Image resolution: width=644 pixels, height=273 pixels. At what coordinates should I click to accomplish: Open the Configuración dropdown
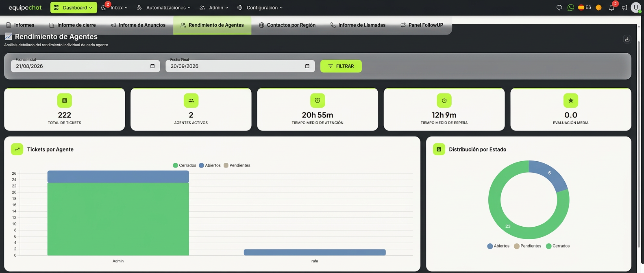tap(260, 8)
